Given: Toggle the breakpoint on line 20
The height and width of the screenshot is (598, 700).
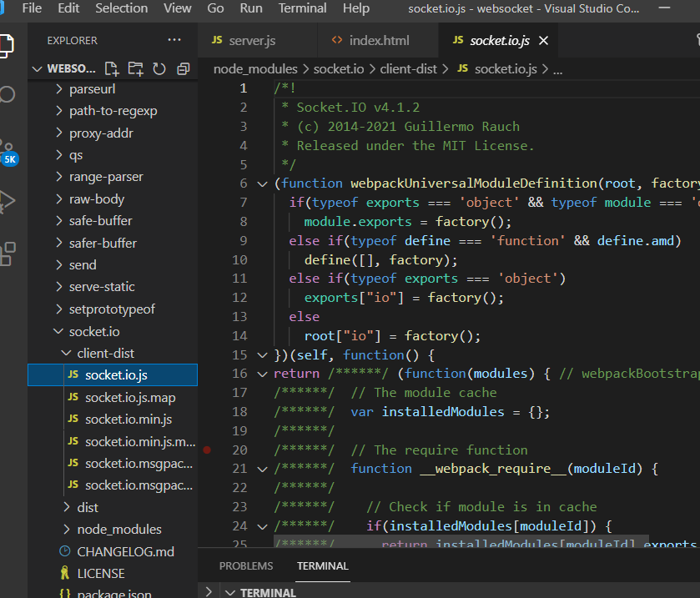Looking at the screenshot, I should (207, 450).
